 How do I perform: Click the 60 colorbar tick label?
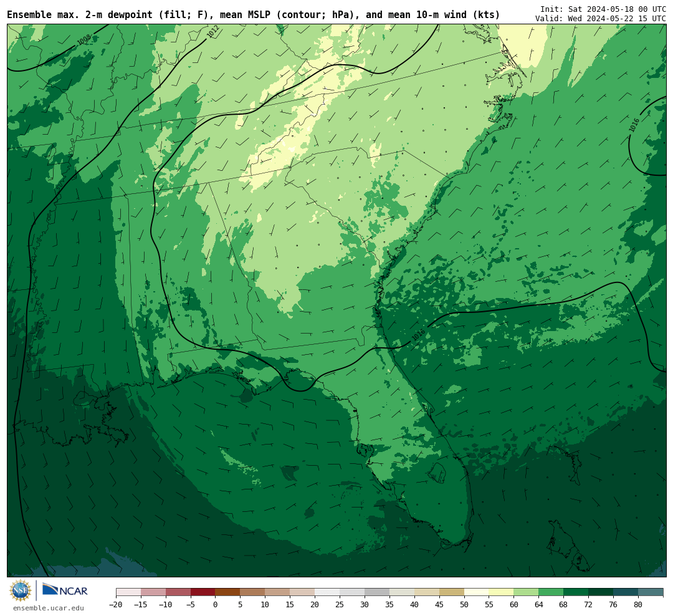coord(514,605)
